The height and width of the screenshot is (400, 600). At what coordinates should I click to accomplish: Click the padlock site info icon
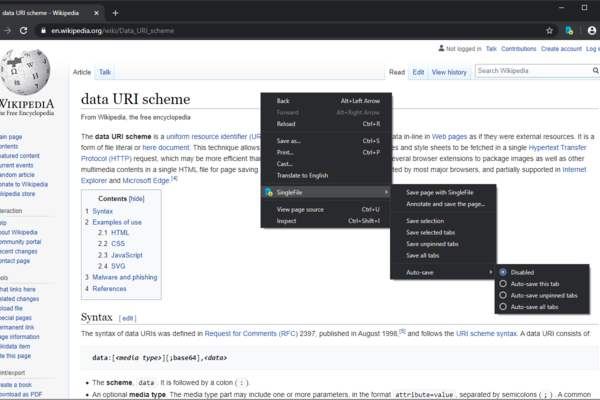point(43,31)
